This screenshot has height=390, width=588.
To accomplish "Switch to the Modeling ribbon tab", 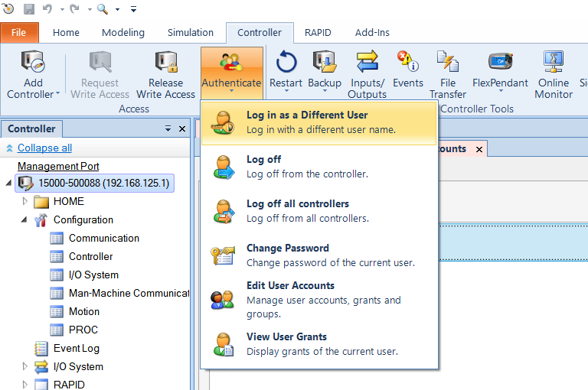I will coord(123,33).
